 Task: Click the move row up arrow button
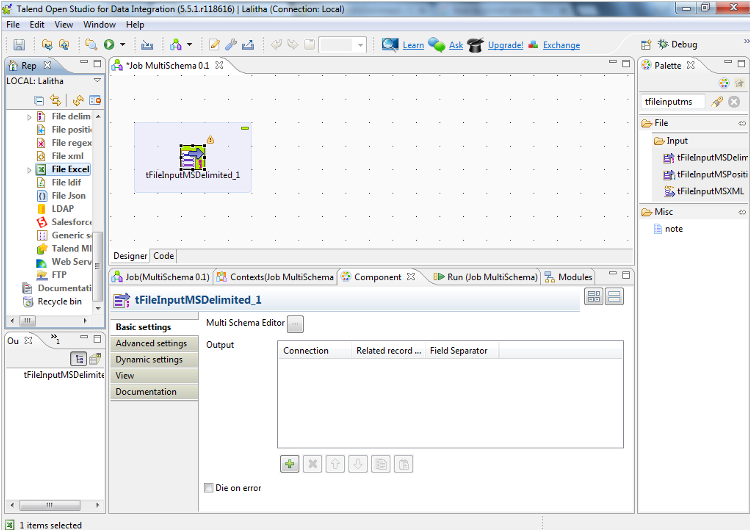335,464
